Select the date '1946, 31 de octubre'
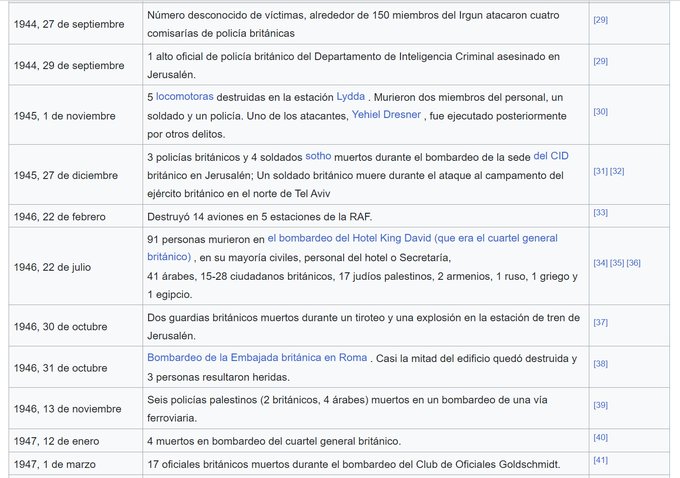This screenshot has width=680, height=478. pos(60,368)
